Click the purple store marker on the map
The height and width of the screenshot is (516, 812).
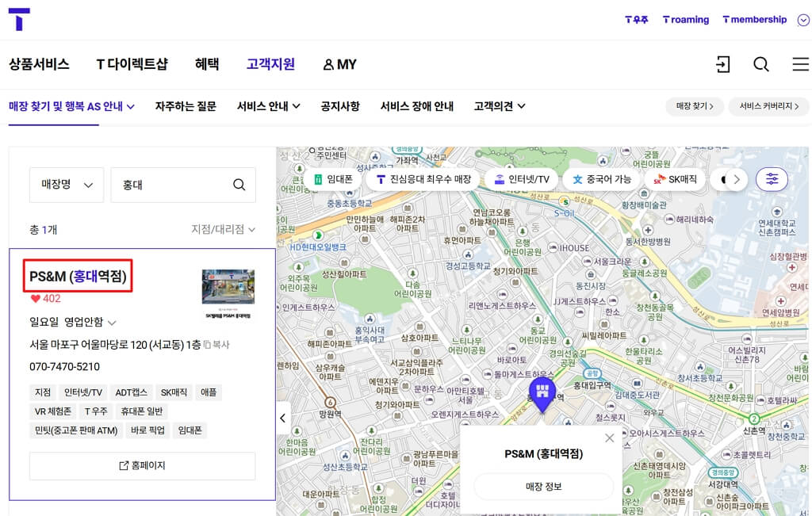(542, 392)
